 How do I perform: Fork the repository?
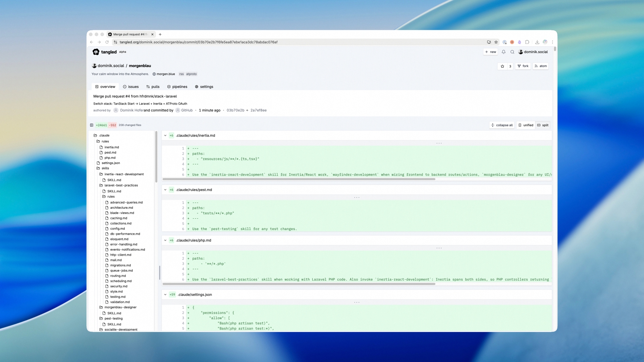(523, 66)
